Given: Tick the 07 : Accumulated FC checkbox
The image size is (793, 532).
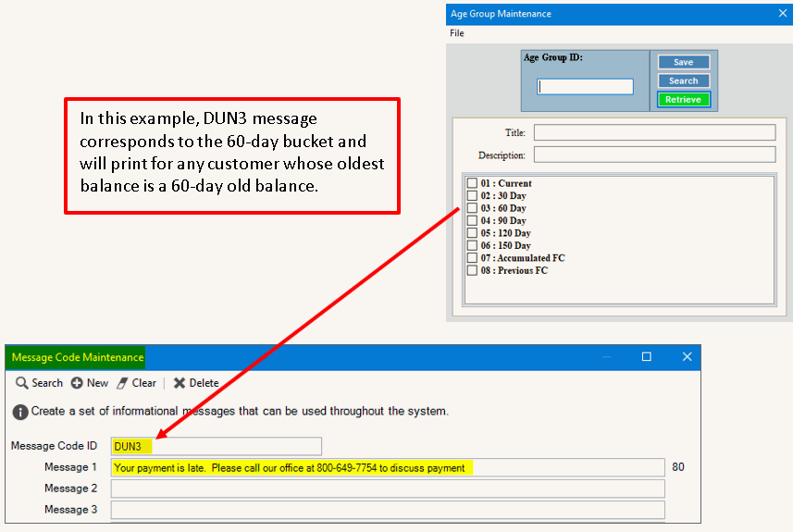Looking at the screenshot, I should point(472,258).
